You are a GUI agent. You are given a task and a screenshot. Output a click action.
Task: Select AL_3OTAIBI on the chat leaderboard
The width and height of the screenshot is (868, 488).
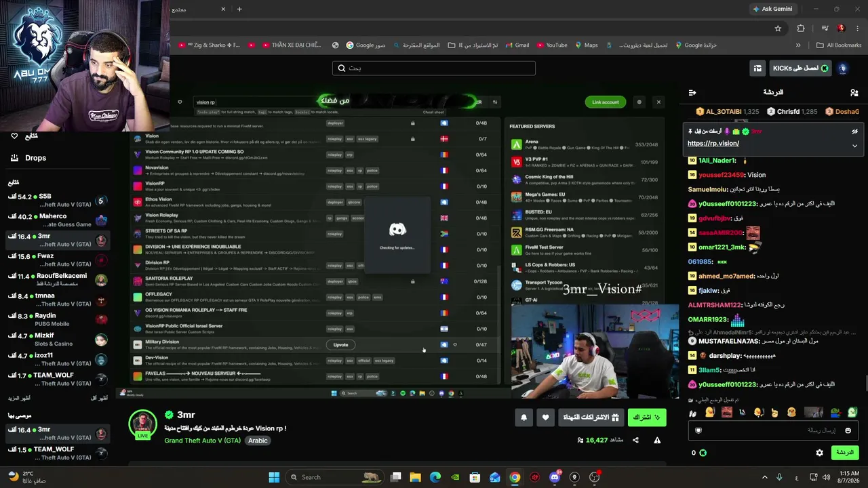click(x=728, y=111)
